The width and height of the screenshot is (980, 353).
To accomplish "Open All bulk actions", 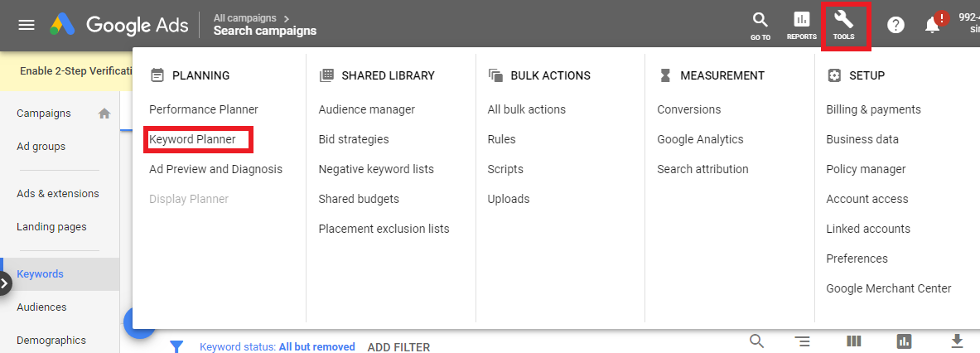I will click(527, 109).
